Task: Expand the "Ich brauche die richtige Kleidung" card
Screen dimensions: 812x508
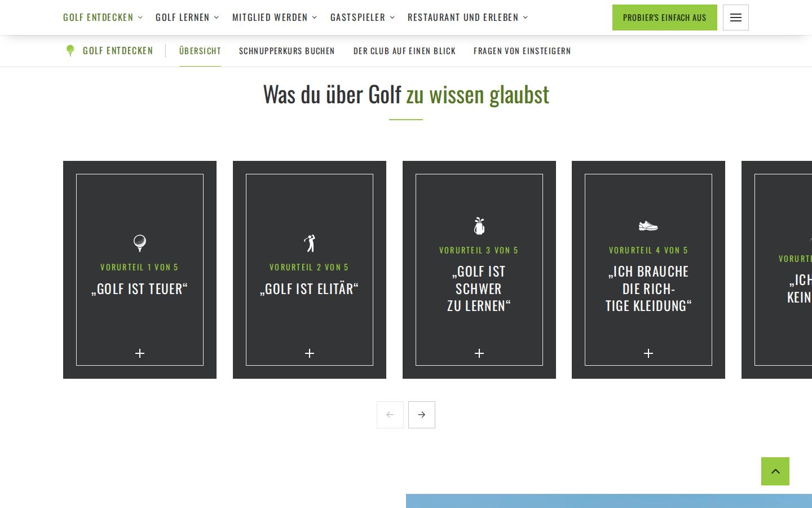Action: [x=648, y=353]
